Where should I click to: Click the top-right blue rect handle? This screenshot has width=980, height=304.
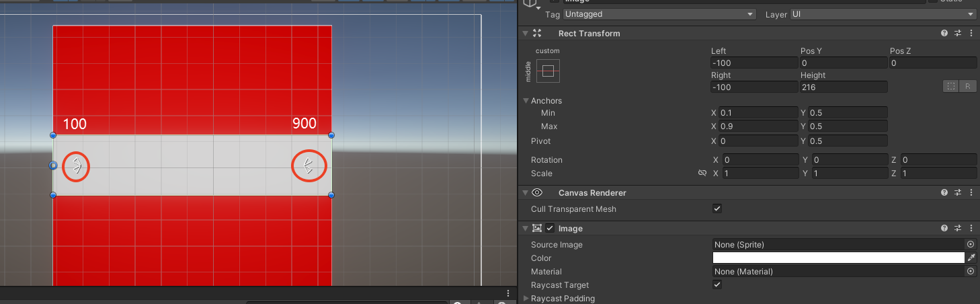(331, 135)
